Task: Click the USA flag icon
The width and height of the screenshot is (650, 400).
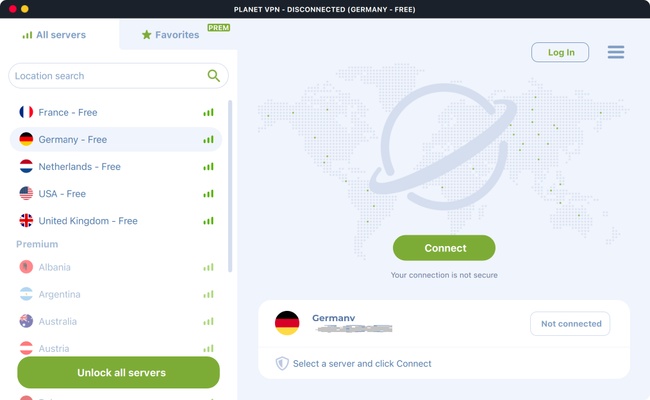Action: pyautogui.click(x=26, y=194)
